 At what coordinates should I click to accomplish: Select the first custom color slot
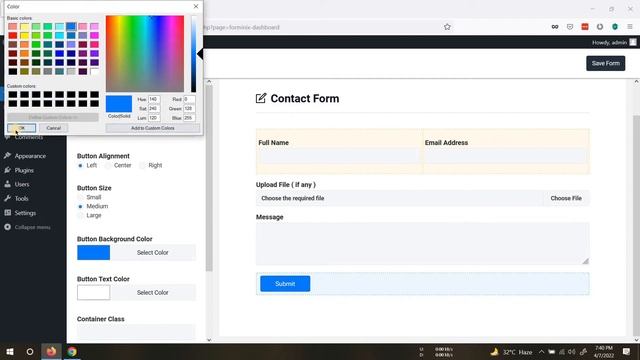point(13,95)
